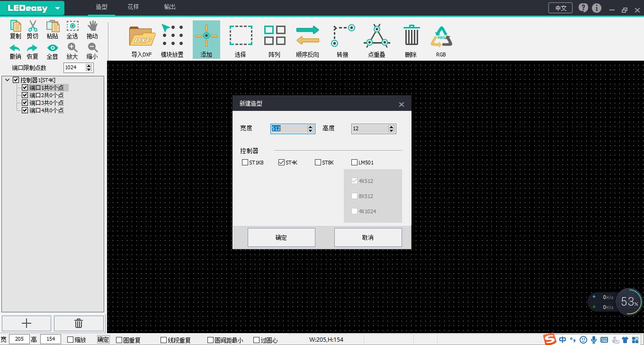Screen dimensions: 644x345
Task: Toggle the ST4K controller checkbox
Action: tap(282, 163)
